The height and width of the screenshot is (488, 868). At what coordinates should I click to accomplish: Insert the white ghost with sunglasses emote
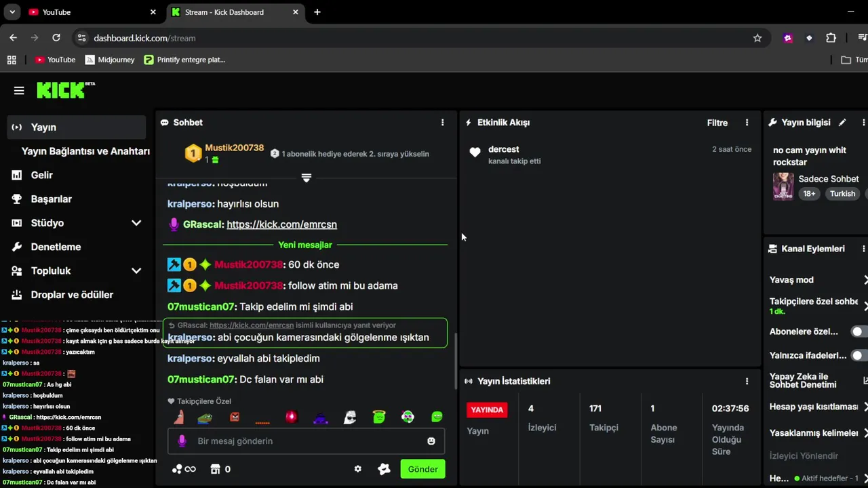350,417
